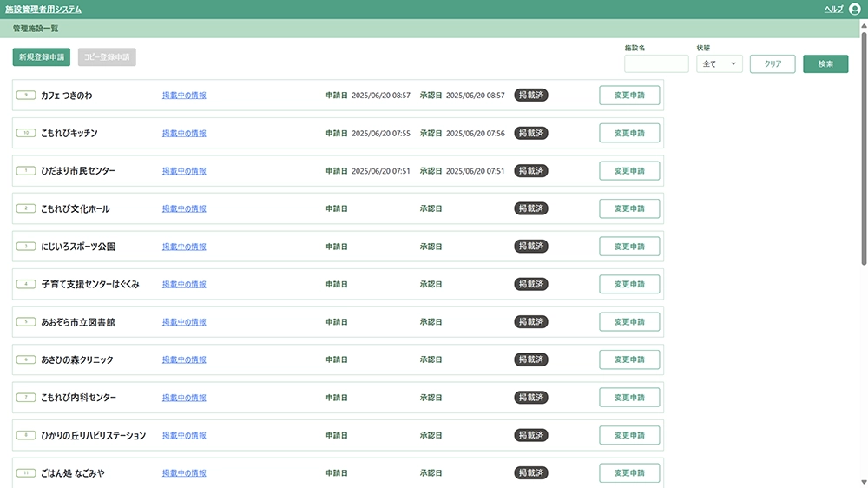This screenshot has height=488, width=868.
Task: Select the こもれびキッチン facility name
Action: coord(69,133)
